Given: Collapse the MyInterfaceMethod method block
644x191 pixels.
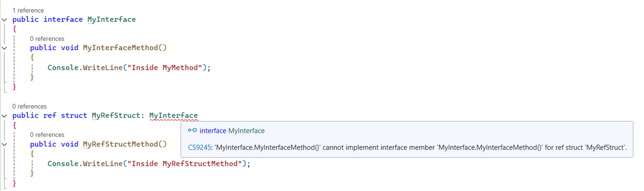Looking at the screenshot, I should [x=4, y=48].
